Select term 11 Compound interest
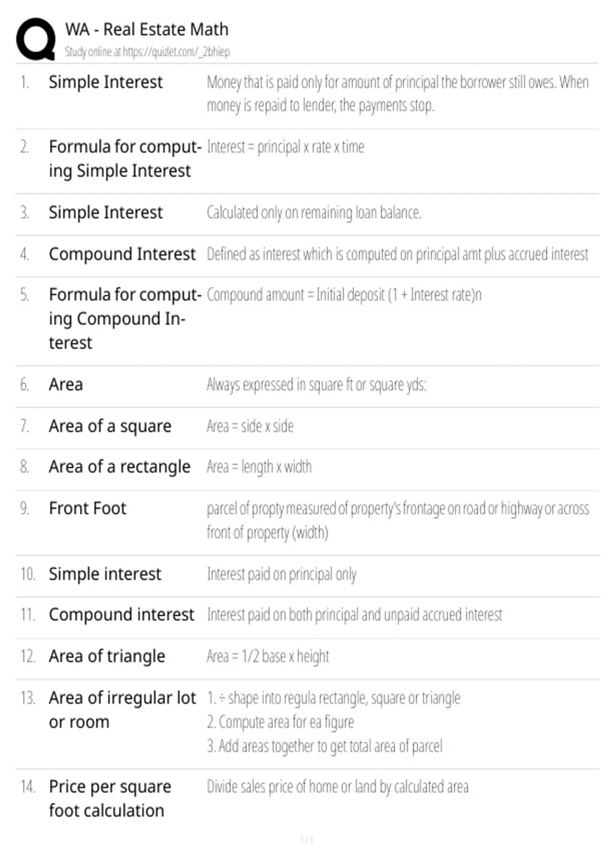Viewport: 613px width, 868px height. point(122,614)
